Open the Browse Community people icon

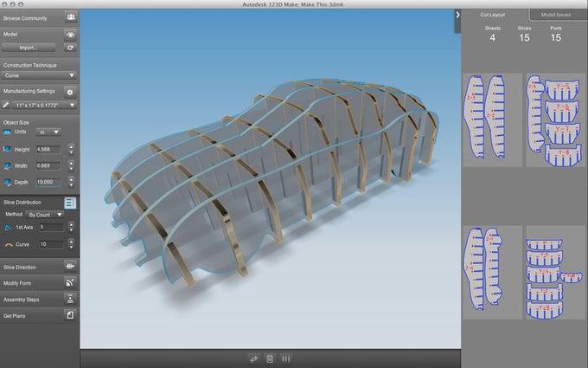[x=71, y=17]
